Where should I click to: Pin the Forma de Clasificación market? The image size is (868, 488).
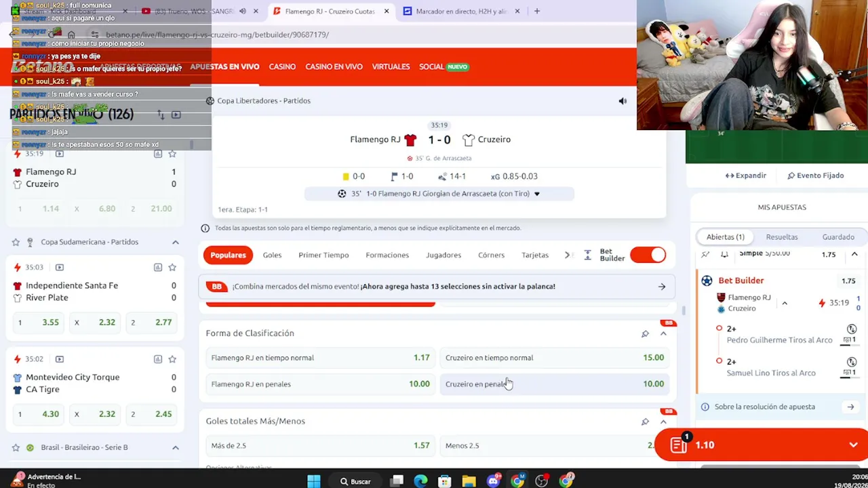click(x=645, y=333)
